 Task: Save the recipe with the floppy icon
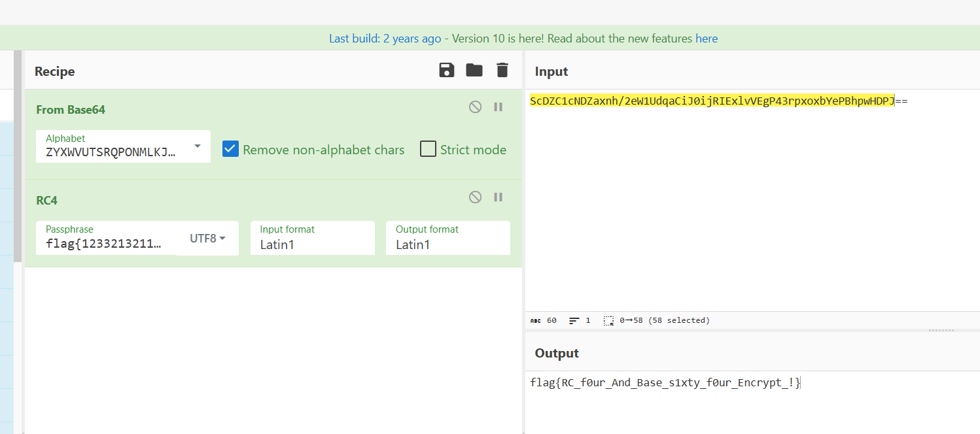(447, 71)
